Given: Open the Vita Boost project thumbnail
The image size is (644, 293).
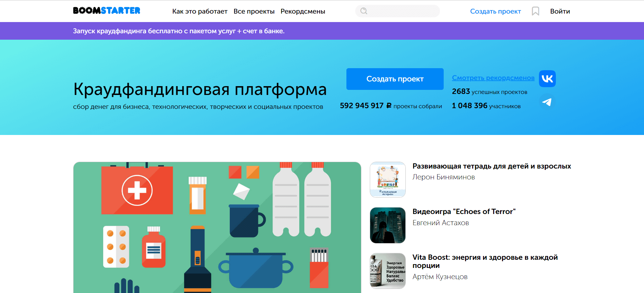Looking at the screenshot, I should [388, 271].
